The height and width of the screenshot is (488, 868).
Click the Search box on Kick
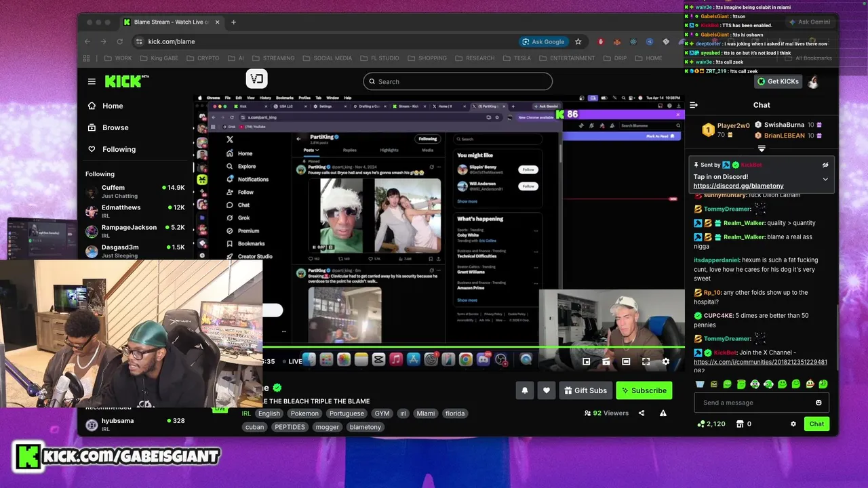click(x=458, y=81)
